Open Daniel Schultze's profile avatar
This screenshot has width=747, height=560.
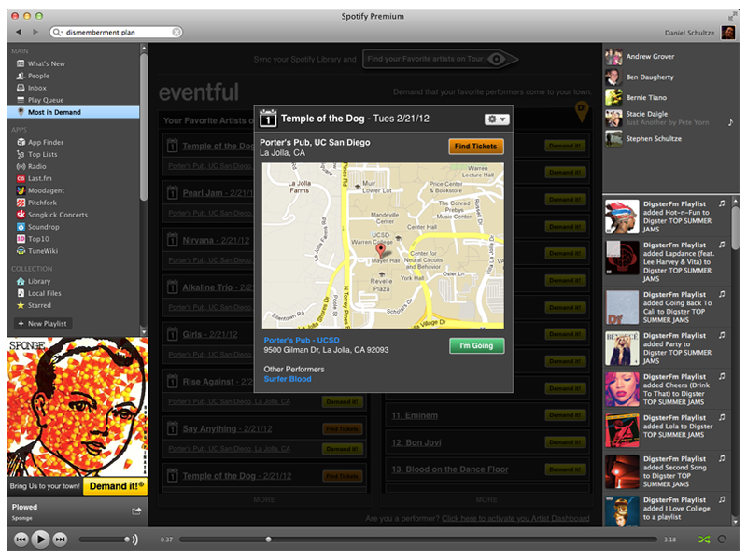coord(728,33)
